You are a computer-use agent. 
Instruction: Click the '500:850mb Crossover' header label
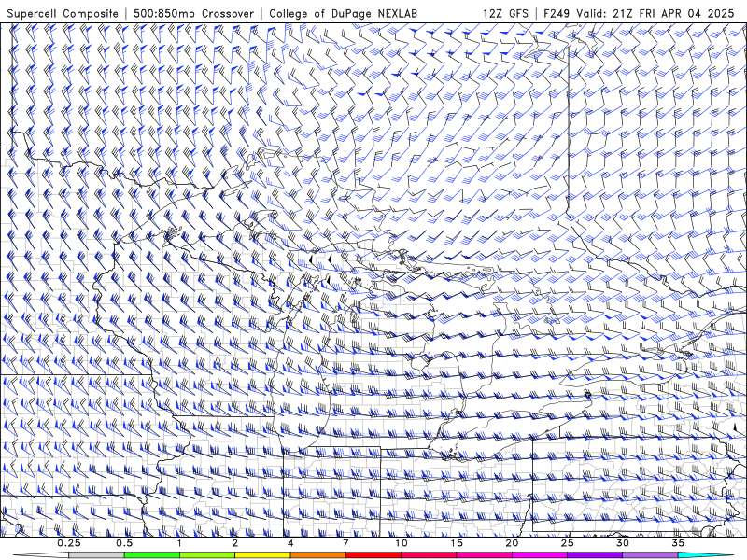tap(194, 13)
